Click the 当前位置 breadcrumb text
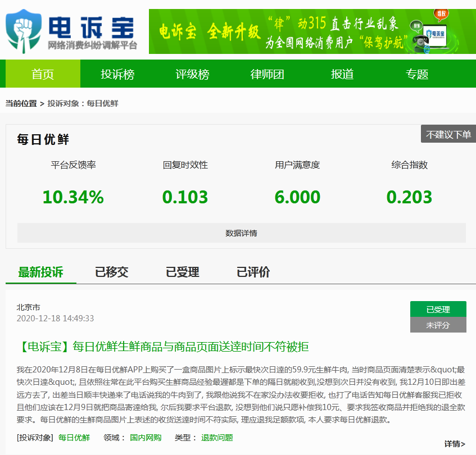The height and width of the screenshot is (455, 476). pos(21,103)
